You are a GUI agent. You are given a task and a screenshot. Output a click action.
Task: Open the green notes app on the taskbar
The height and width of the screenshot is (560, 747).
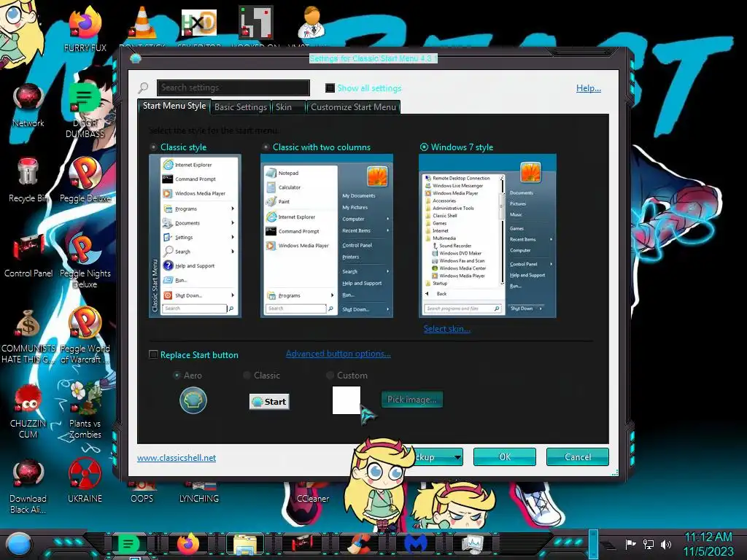[128, 544]
